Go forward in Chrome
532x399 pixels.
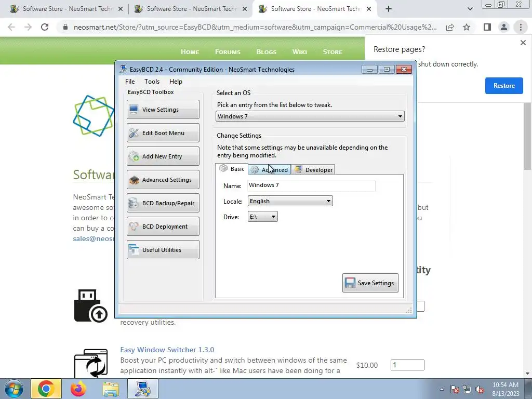pyautogui.click(x=28, y=27)
